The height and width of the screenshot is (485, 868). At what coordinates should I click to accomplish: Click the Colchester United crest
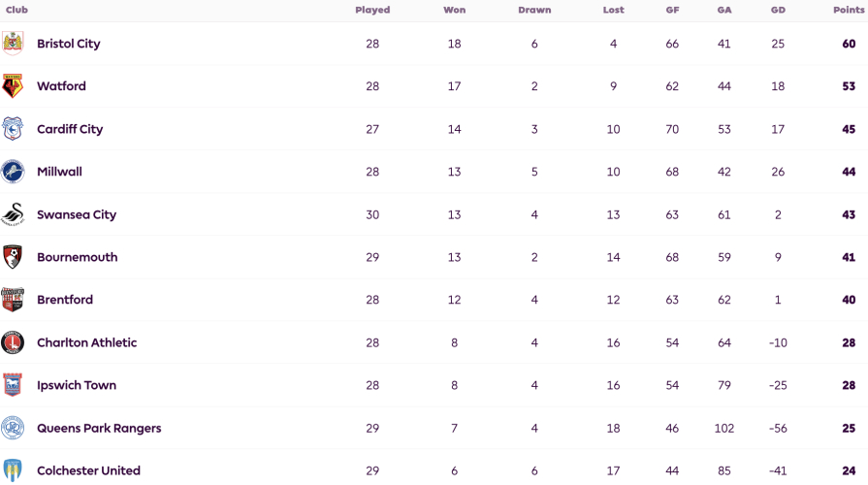pyautogui.click(x=13, y=470)
